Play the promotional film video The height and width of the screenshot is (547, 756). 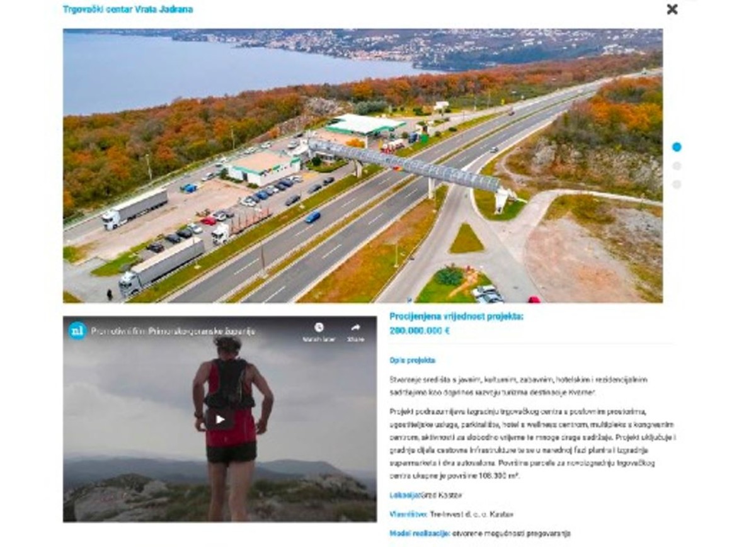[220, 419]
